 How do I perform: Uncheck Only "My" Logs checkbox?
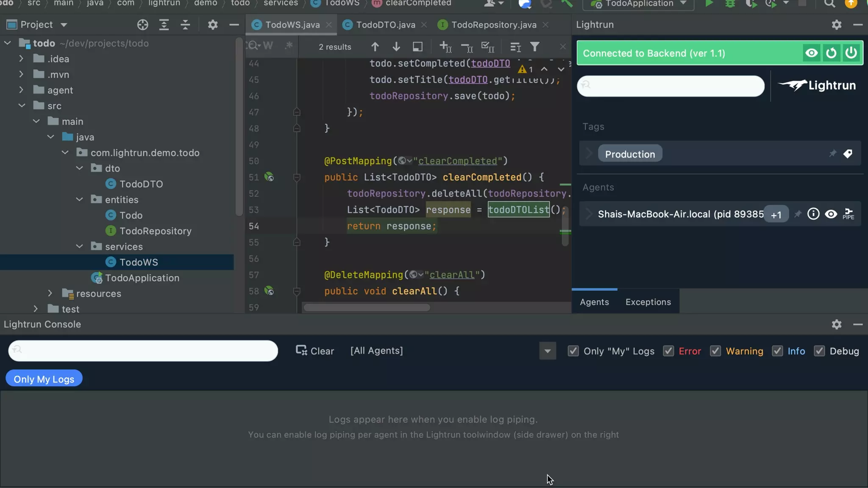[573, 351]
